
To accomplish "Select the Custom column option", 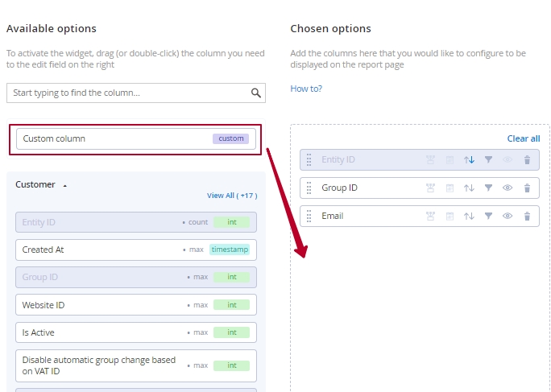I will (x=136, y=138).
